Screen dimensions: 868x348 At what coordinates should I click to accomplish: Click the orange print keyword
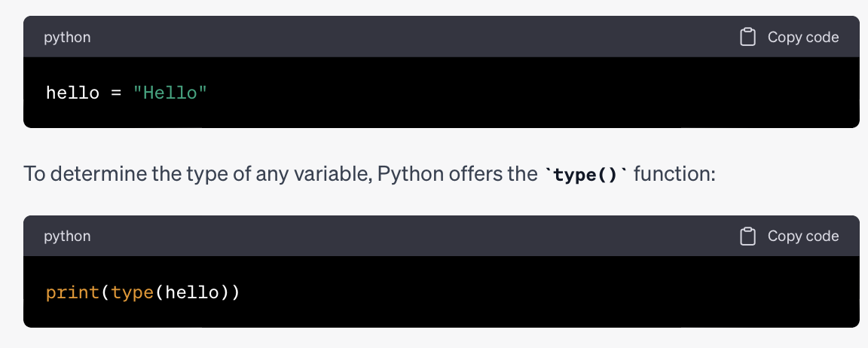(72, 292)
